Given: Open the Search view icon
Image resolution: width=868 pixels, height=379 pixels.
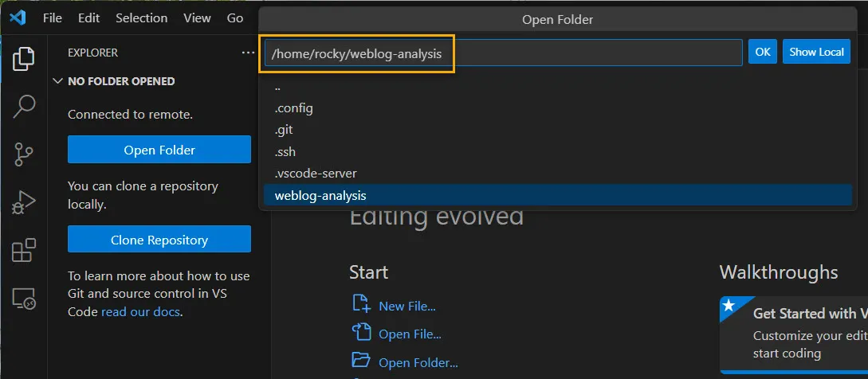Looking at the screenshot, I should pos(24,106).
